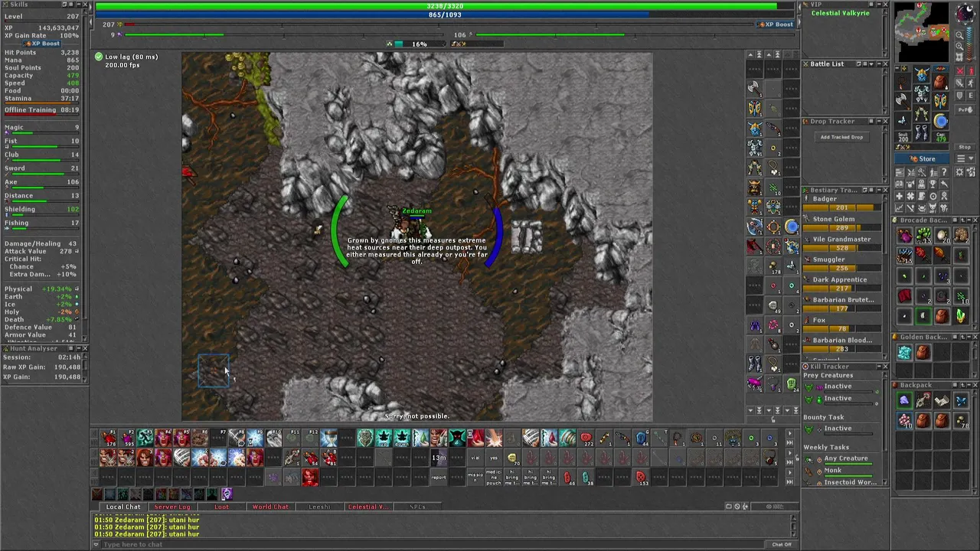This screenshot has height=551, width=980.
Task: Select the green crystal in Brocade Backpack
Action: click(960, 316)
